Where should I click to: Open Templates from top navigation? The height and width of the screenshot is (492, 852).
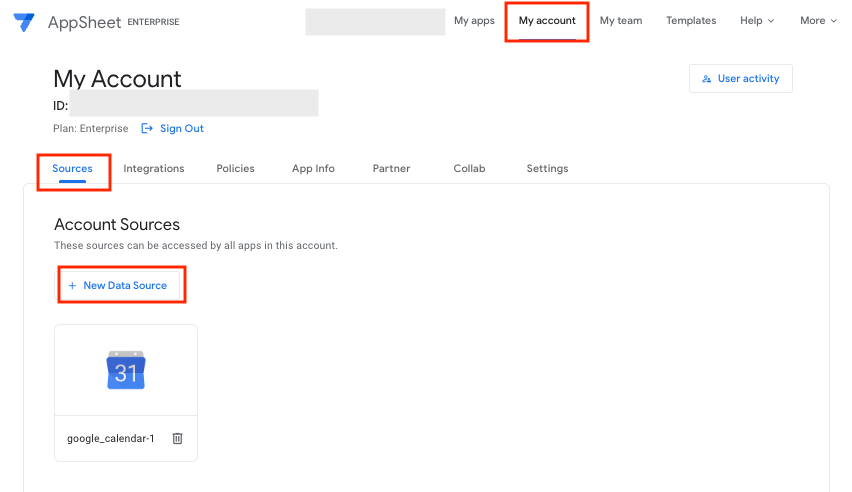point(691,21)
